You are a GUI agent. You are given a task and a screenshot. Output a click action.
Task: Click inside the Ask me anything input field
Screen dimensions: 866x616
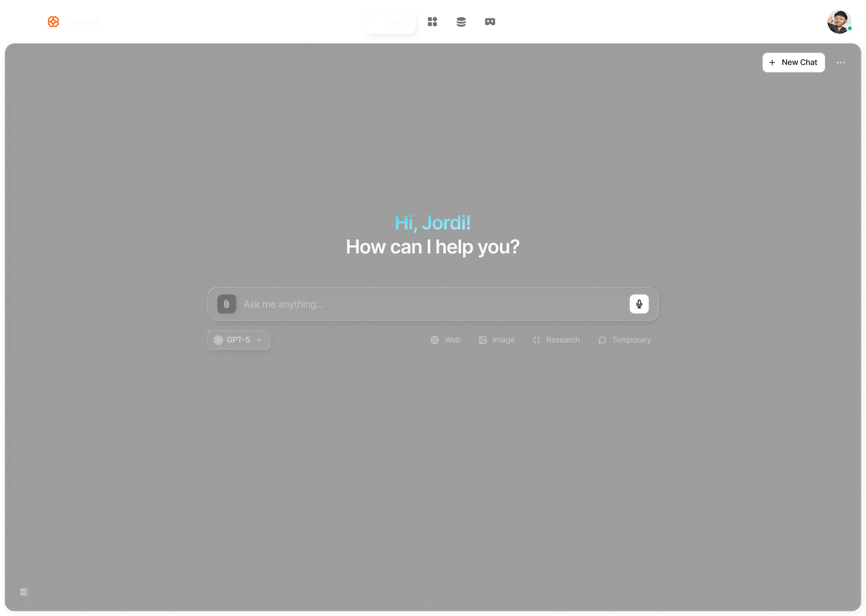(401, 304)
